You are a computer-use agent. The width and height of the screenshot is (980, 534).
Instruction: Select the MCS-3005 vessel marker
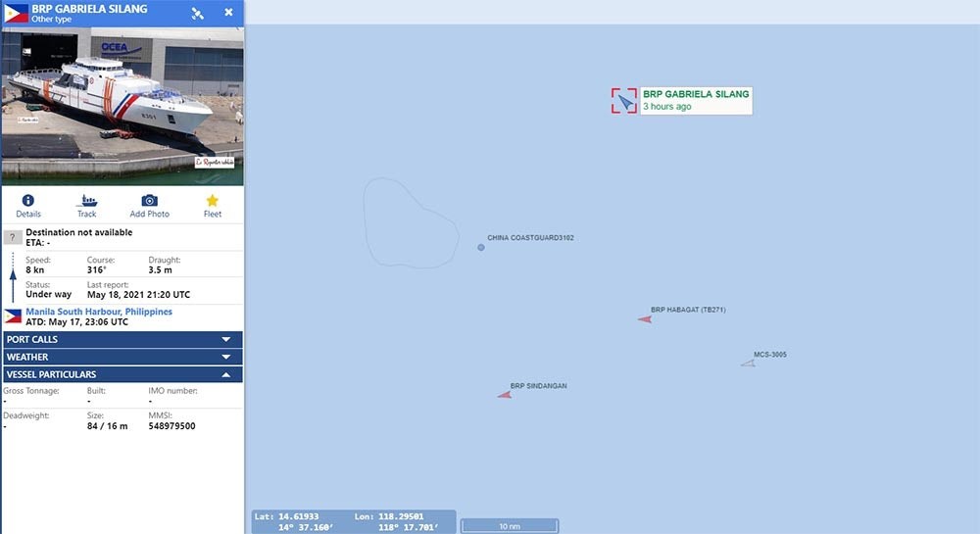[x=748, y=363]
